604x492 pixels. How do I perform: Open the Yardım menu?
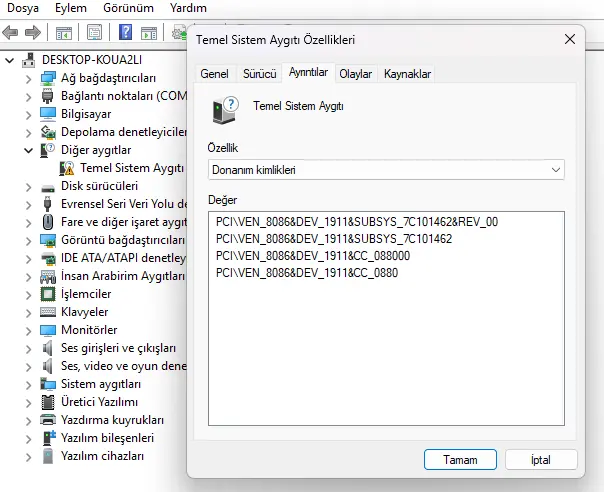pyautogui.click(x=188, y=8)
